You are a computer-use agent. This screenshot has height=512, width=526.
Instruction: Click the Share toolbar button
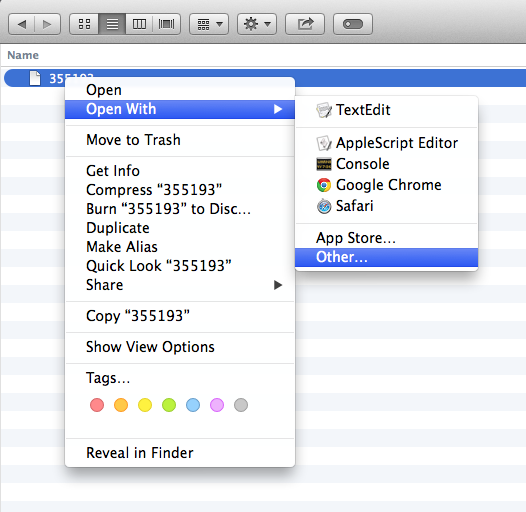pyautogui.click(x=305, y=24)
